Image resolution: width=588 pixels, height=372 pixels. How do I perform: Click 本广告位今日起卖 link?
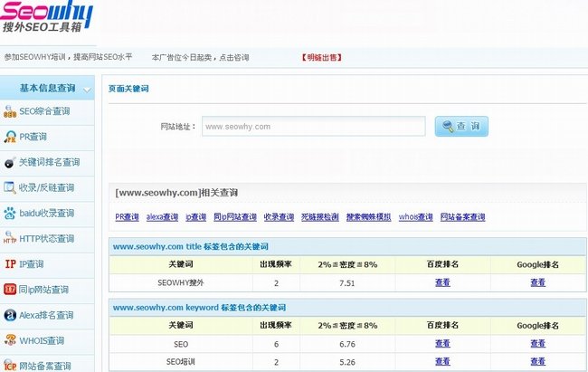point(200,57)
